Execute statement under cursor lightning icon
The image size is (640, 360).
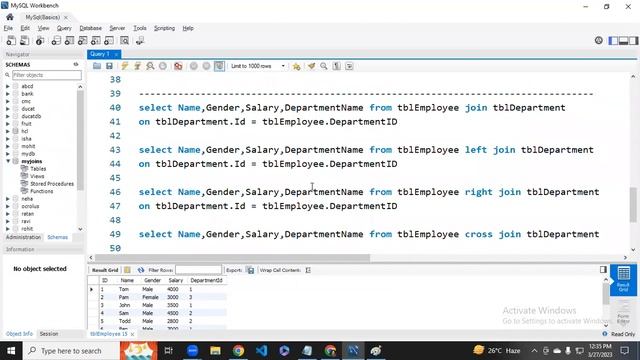[x=137, y=66]
